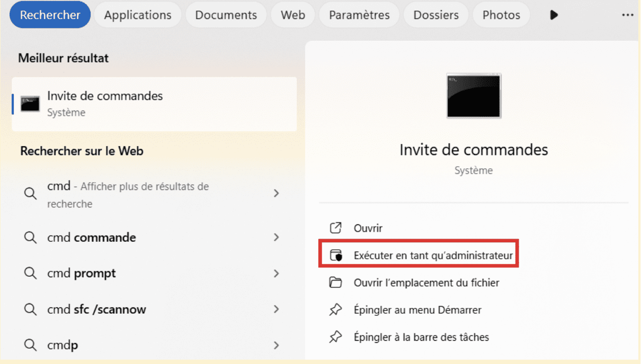This screenshot has height=364, width=641.
Task: Expand the cmdp suggestion arrow
Action: tap(277, 345)
